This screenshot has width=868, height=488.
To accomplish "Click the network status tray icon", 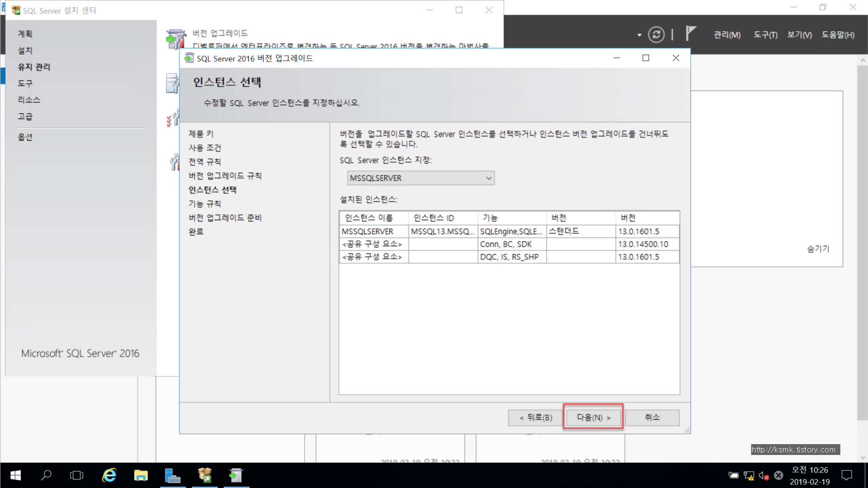I will pyautogui.click(x=749, y=475).
